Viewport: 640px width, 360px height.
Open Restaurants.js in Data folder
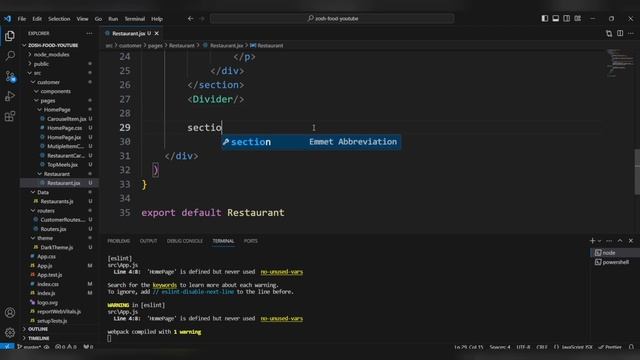(57, 201)
